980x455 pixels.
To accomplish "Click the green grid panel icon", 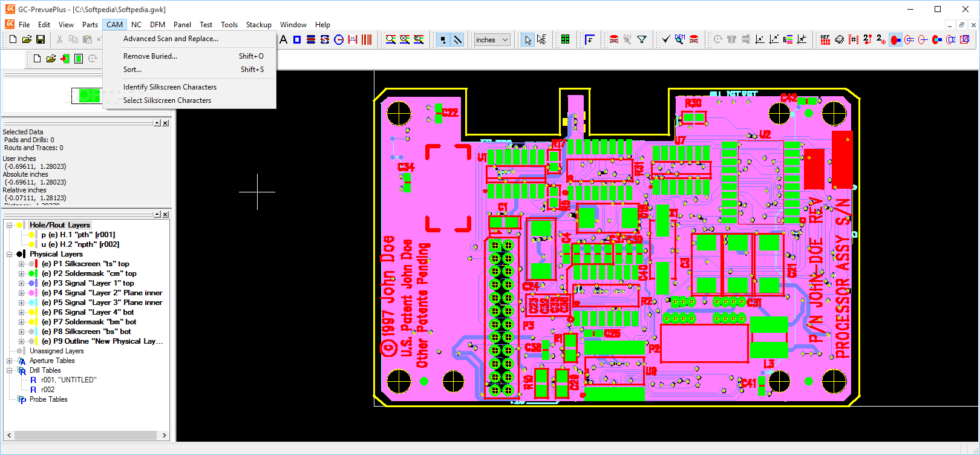I will click(x=566, y=39).
